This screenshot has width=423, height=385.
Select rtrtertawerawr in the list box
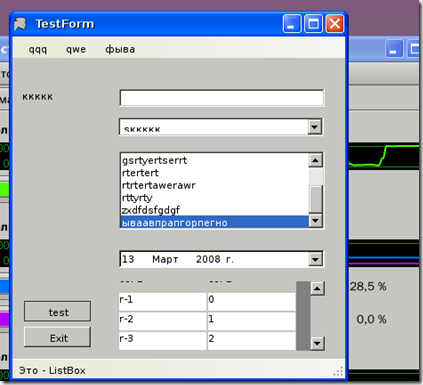tap(214, 185)
